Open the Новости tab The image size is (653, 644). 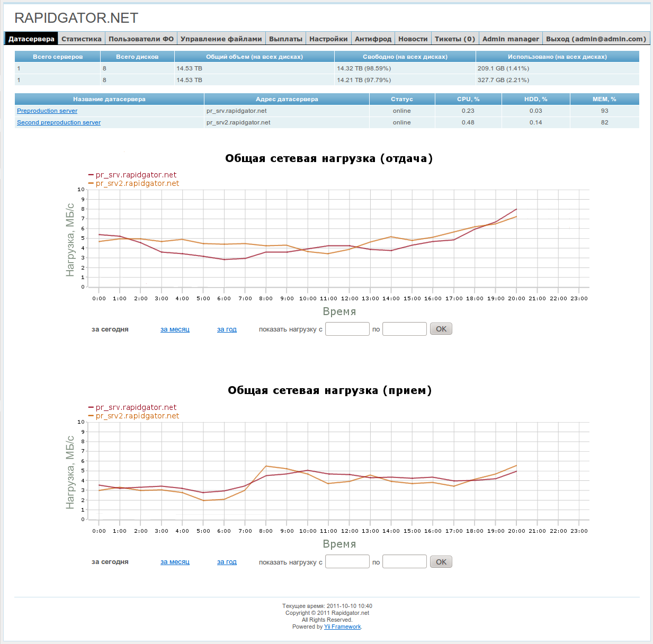tap(413, 39)
